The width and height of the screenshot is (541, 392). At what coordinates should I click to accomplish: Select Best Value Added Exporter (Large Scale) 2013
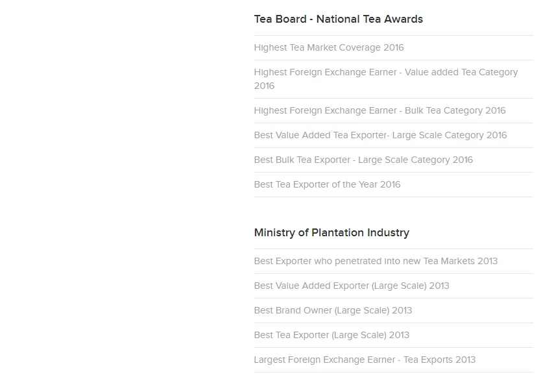coord(352,286)
